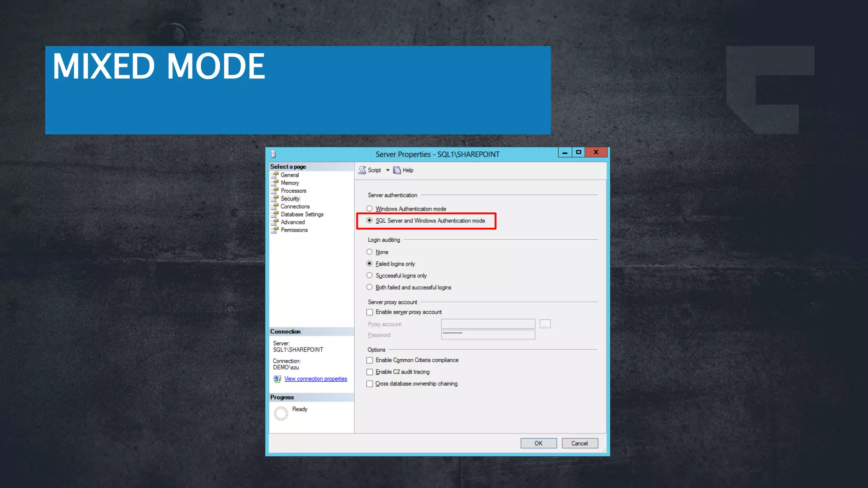Click the connection properties computer icon
This screenshot has width=868, height=488.
tap(277, 379)
